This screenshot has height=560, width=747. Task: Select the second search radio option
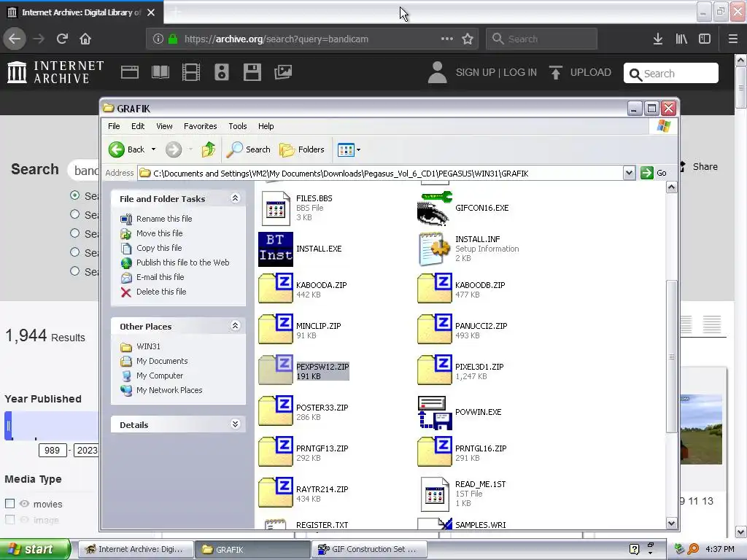tap(75, 214)
